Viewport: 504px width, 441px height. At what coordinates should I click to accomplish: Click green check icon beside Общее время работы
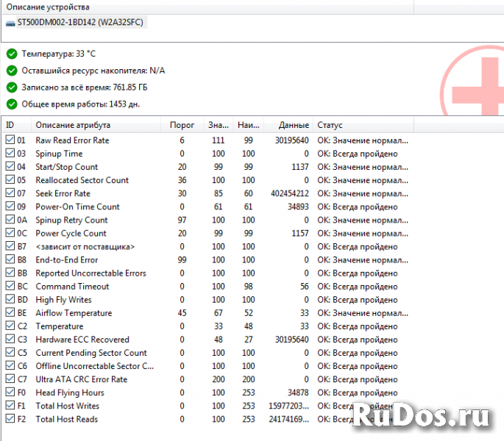tap(11, 104)
